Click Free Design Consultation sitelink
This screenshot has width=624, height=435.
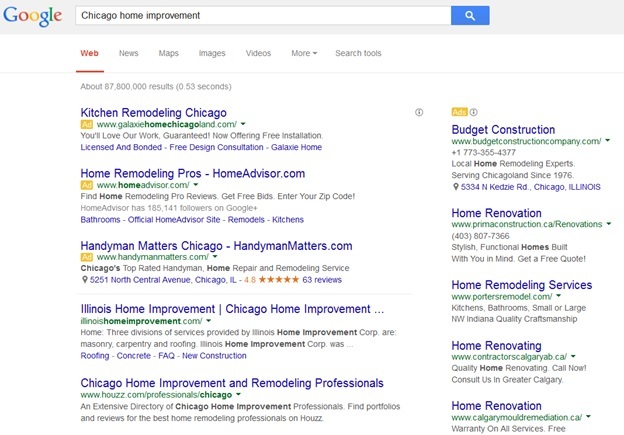(216, 147)
